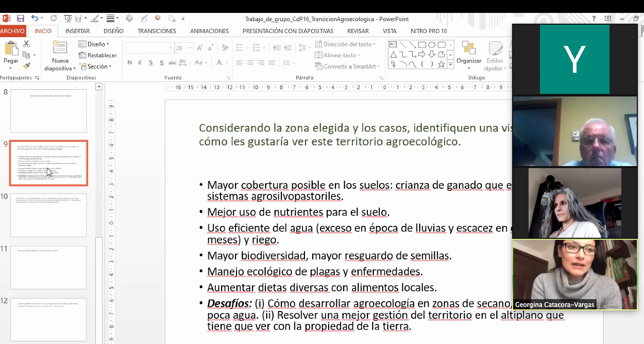Toggle bold (N) formatting

coord(129,63)
